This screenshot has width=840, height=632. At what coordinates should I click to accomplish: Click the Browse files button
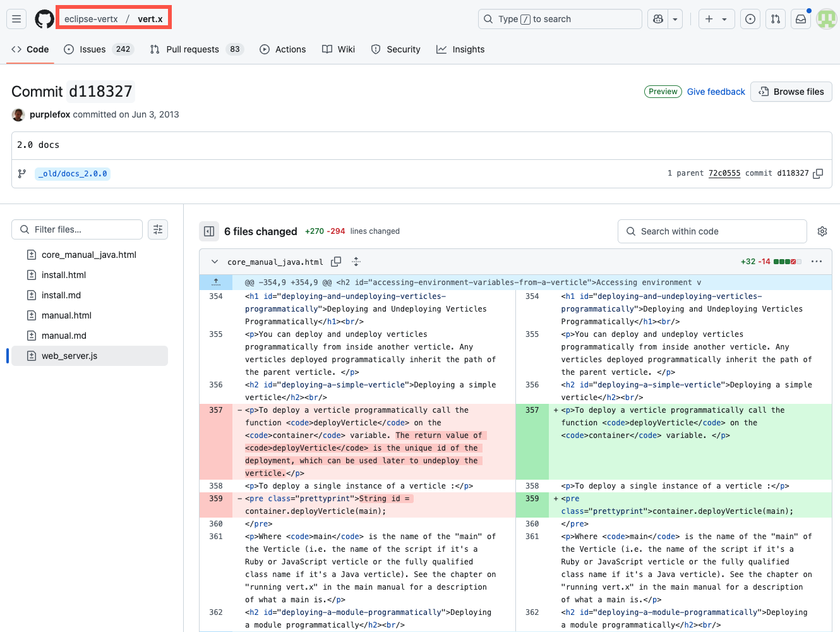[791, 92]
